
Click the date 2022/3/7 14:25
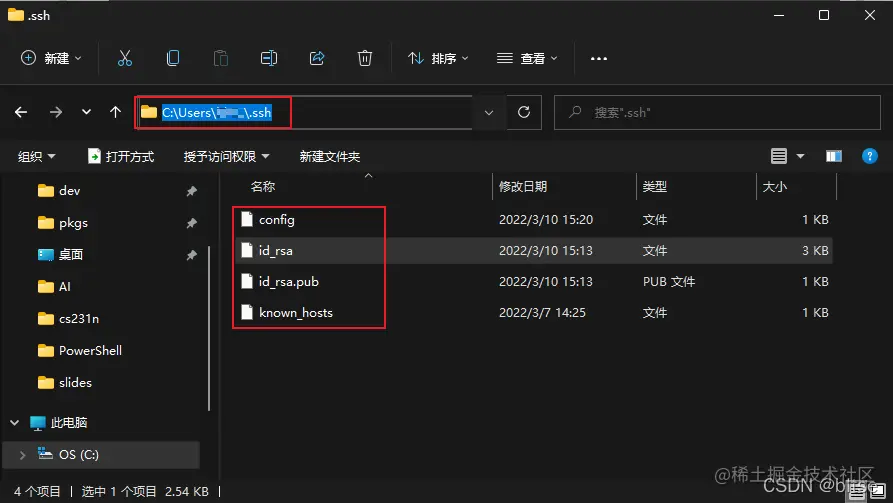(542, 312)
